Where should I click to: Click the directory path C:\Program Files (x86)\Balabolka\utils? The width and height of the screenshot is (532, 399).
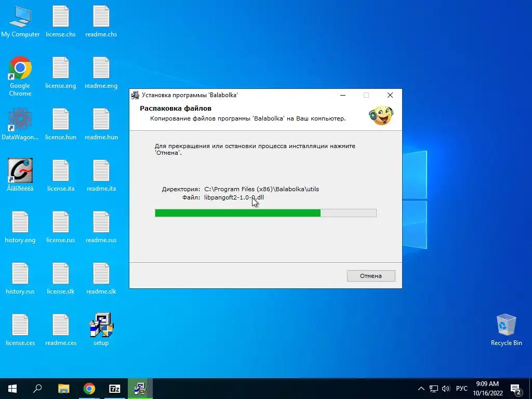(262, 189)
